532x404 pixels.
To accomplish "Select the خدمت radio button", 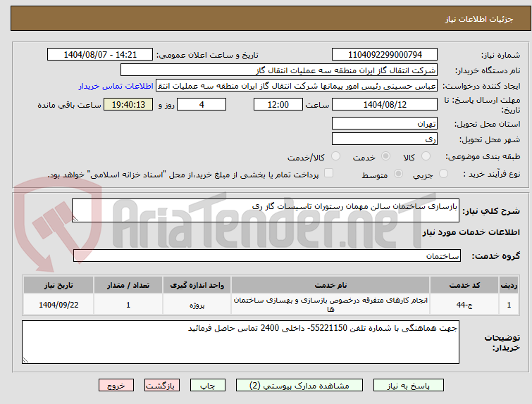I will (385, 156).
